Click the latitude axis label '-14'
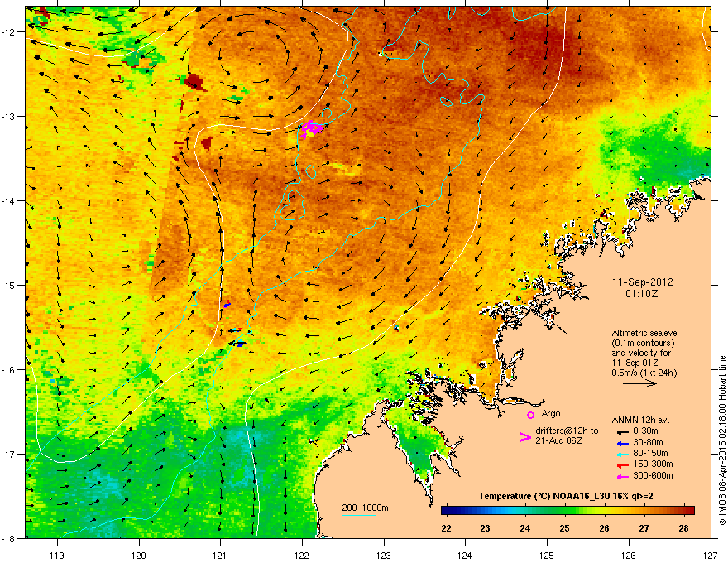Viewport: 728px width, 563px height. tap(8, 200)
